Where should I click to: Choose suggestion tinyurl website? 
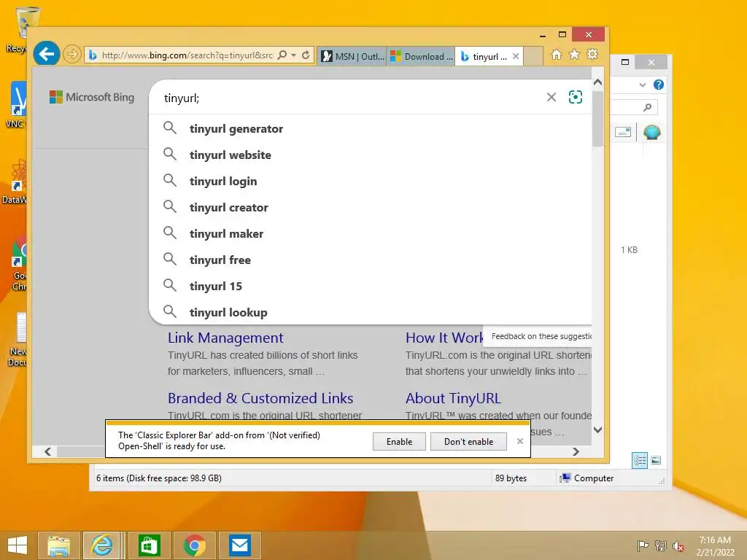tap(370, 155)
